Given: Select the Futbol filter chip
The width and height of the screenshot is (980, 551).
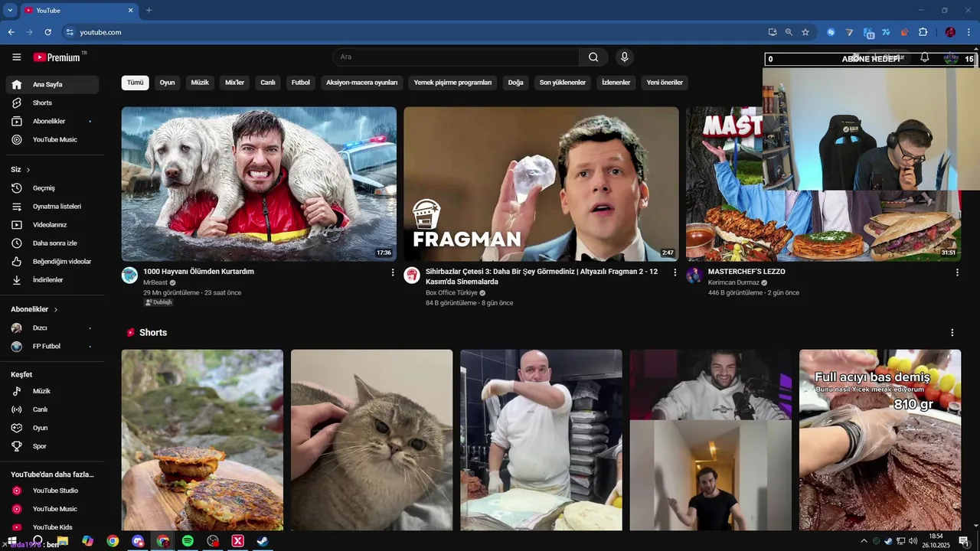Looking at the screenshot, I should (x=301, y=83).
